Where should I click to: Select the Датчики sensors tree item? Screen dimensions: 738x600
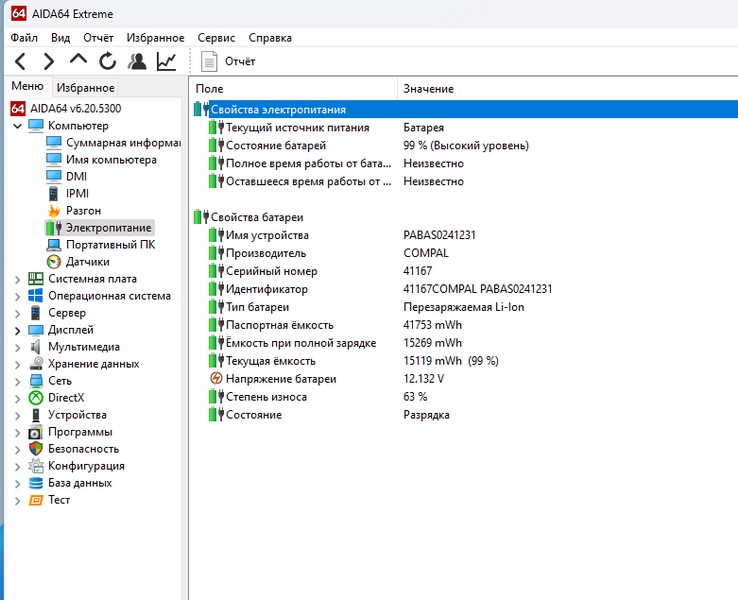[x=87, y=262]
